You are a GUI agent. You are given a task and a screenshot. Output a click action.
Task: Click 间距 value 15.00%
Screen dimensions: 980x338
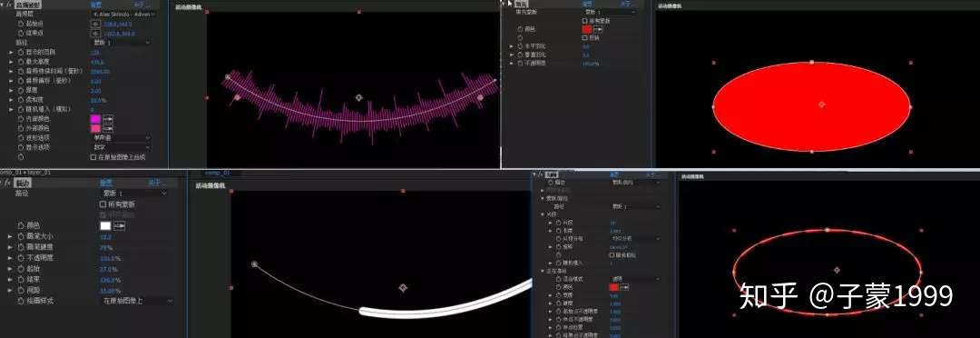(110, 290)
